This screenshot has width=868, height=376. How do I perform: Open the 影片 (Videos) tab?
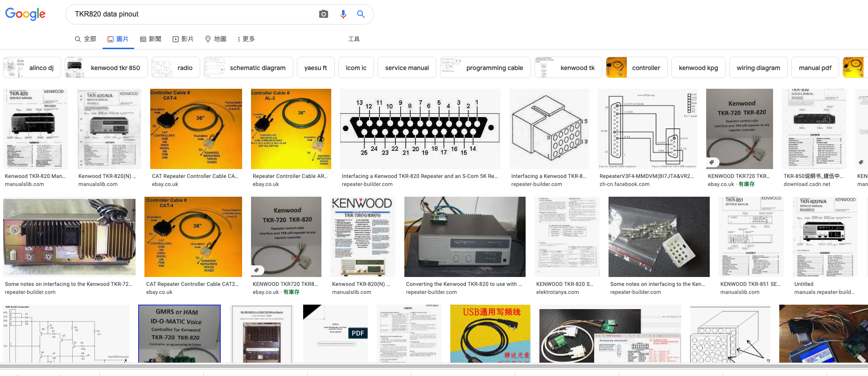tap(183, 39)
